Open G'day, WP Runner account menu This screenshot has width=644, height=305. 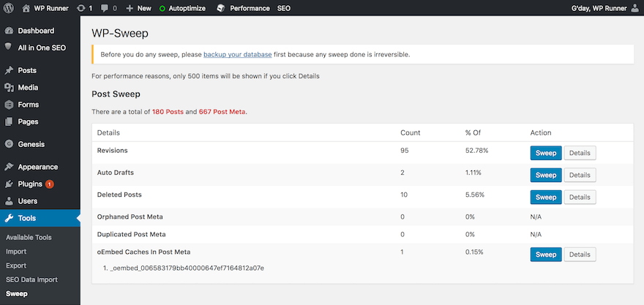point(599,8)
